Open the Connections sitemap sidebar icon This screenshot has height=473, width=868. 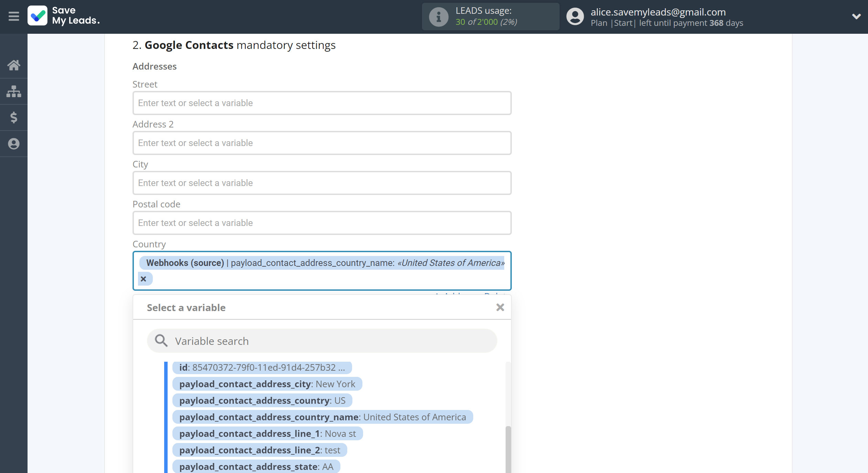[14, 91]
